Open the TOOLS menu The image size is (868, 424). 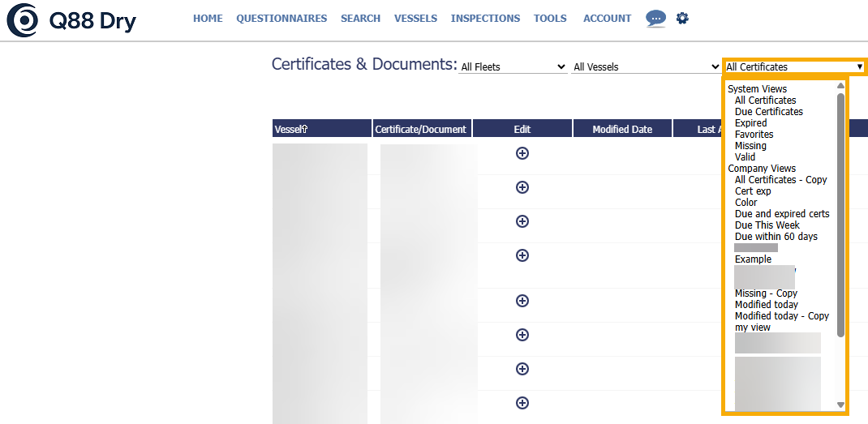click(550, 19)
